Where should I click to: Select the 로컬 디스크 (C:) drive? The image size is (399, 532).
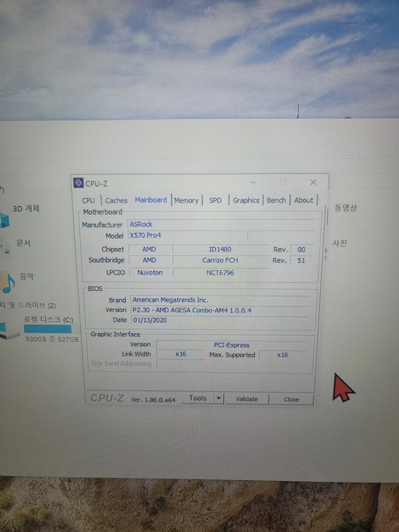pos(48,319)
